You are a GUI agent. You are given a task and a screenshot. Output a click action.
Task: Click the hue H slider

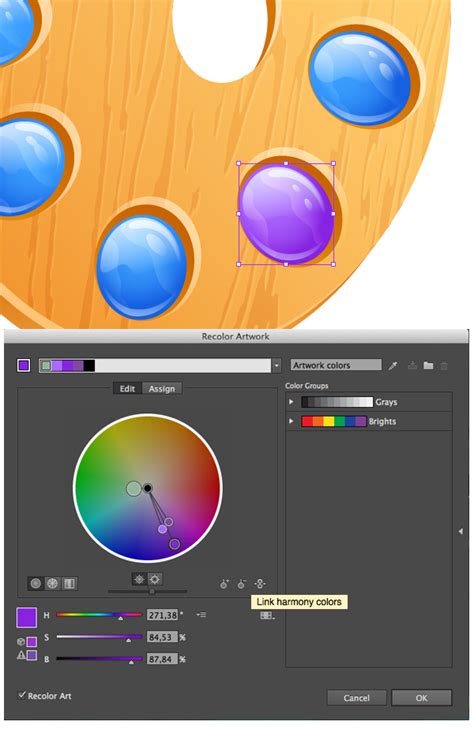point(99,615)
